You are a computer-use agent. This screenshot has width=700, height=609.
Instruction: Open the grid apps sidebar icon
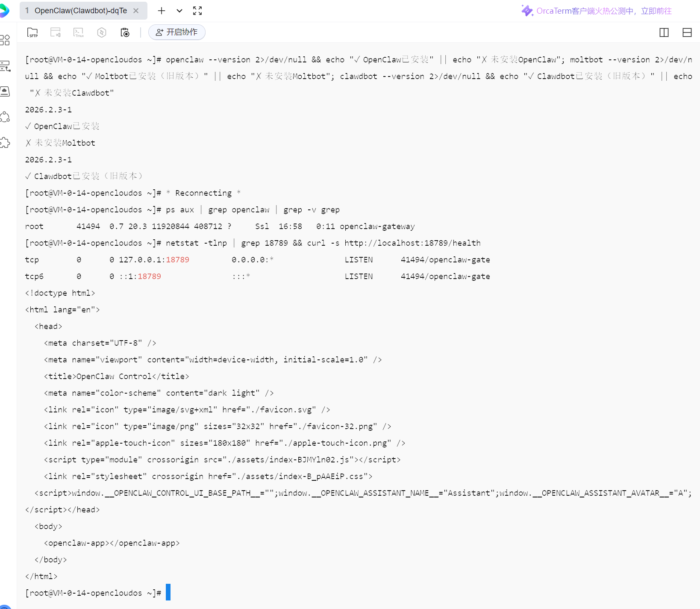coord(5,40)
